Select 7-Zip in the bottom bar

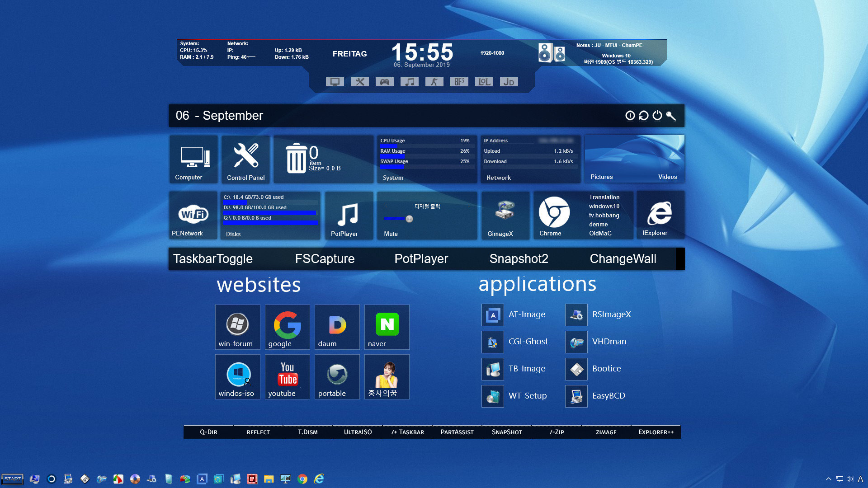coord(557,432)
